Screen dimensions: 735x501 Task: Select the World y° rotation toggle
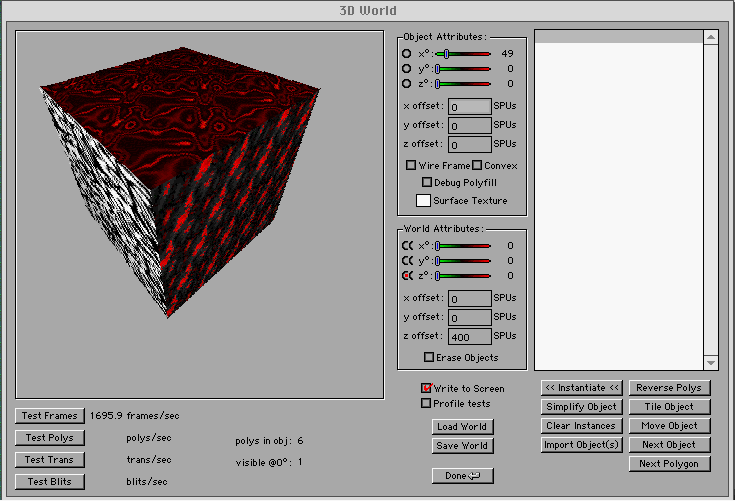pos(407,261)
